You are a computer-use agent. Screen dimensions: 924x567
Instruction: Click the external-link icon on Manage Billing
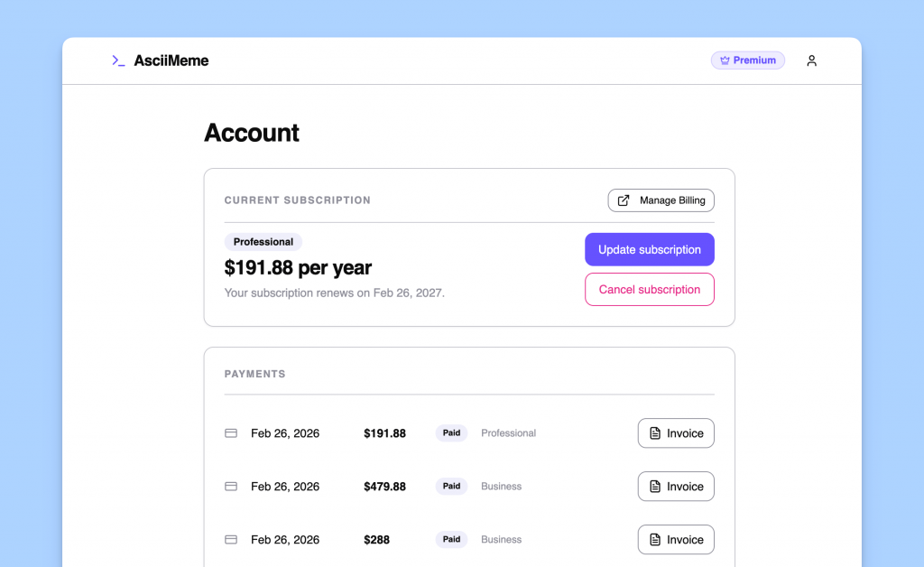click(x=622, y=200)
